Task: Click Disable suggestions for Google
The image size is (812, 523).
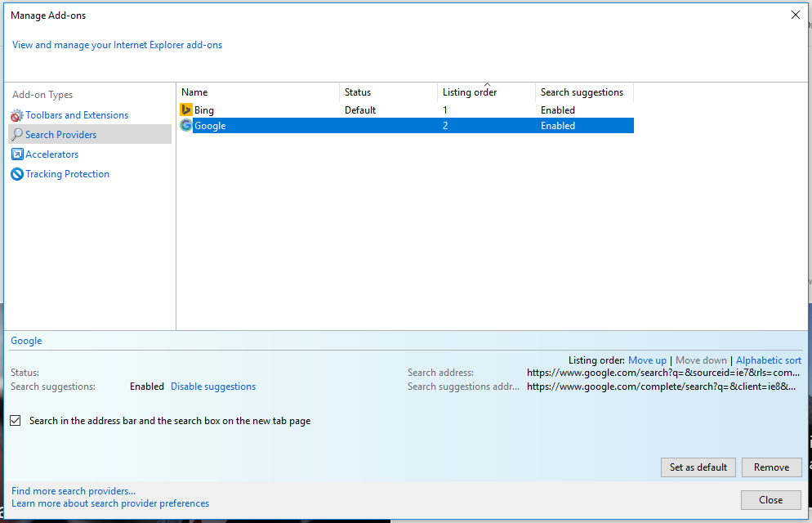Action: [213, 387]
